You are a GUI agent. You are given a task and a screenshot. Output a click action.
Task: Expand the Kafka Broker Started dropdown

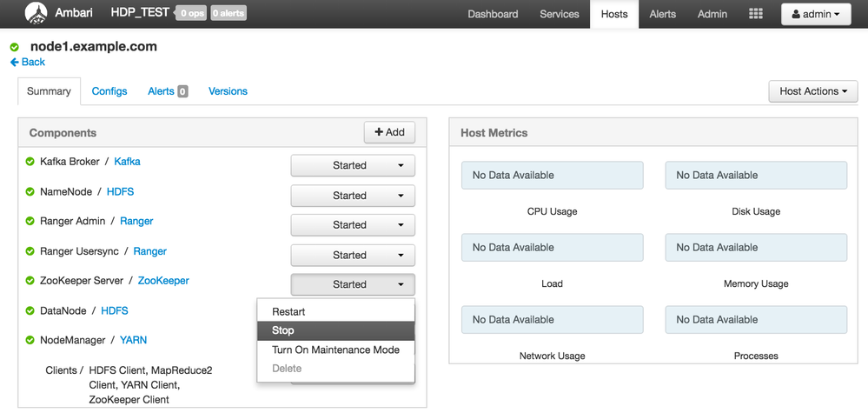[x=353, y=165]
